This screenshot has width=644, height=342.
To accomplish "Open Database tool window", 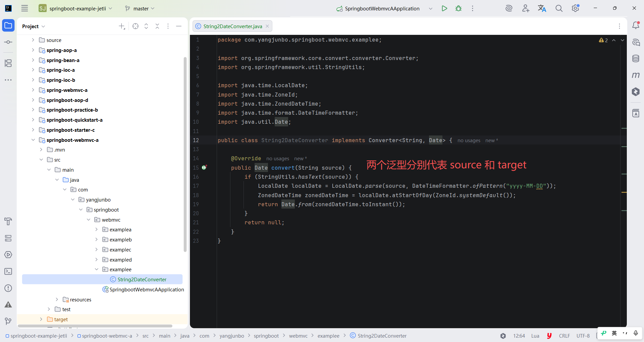I will click(636, 58).
